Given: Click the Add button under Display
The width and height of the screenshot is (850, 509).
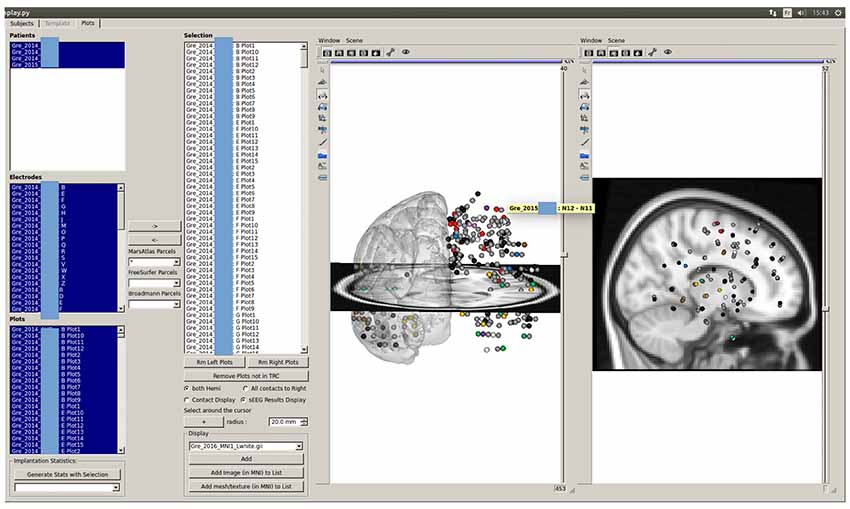Looking at the screenshot, I should tap(246, 459).
